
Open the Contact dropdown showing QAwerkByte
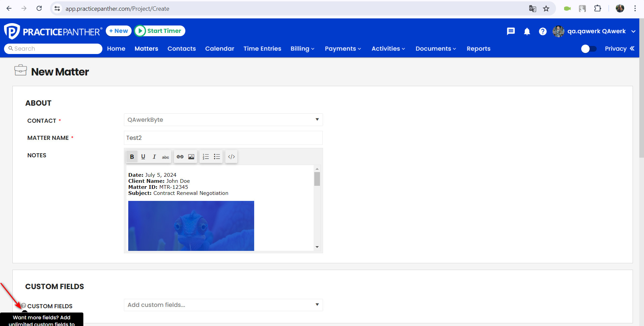coord(223,120)
